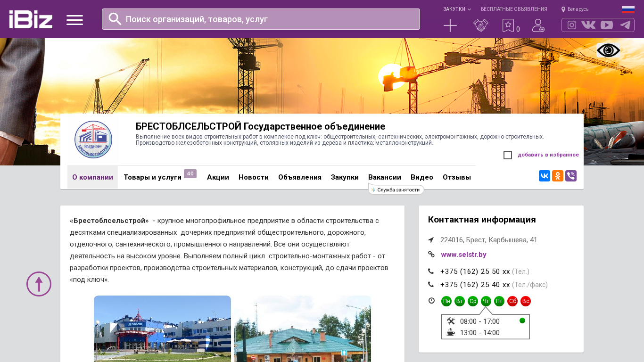Switch to the 'Новости' tab
The width and height of the screenshot is (644, 362).
[254, 177]
